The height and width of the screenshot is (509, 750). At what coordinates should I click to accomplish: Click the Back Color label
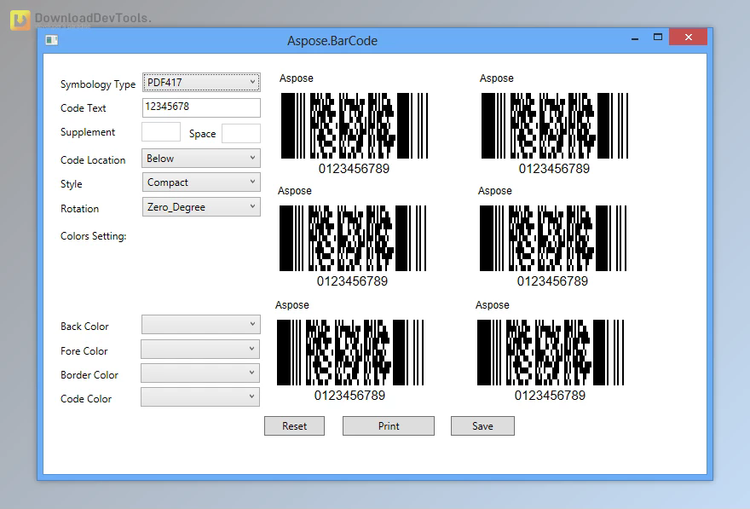(85, 326)
